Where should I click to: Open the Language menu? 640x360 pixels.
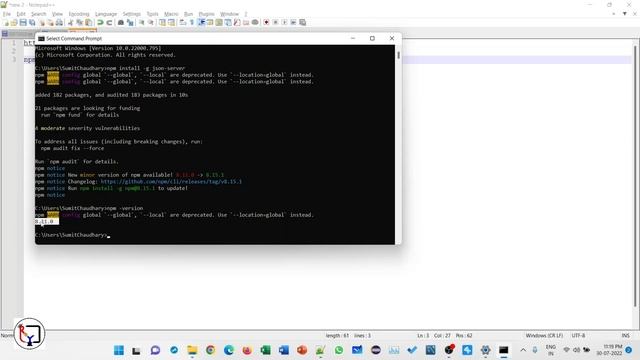click(x=106, y=14)
